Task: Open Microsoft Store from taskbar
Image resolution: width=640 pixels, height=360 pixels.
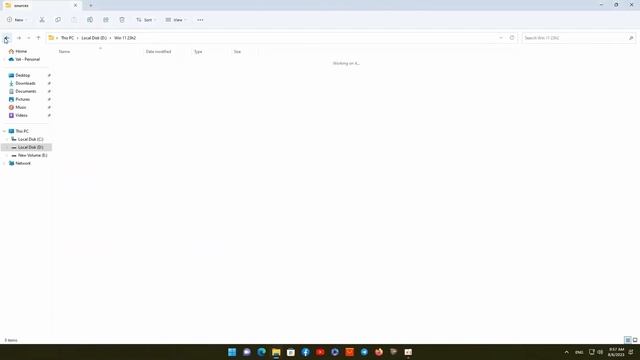Action: tap(291, 352)
